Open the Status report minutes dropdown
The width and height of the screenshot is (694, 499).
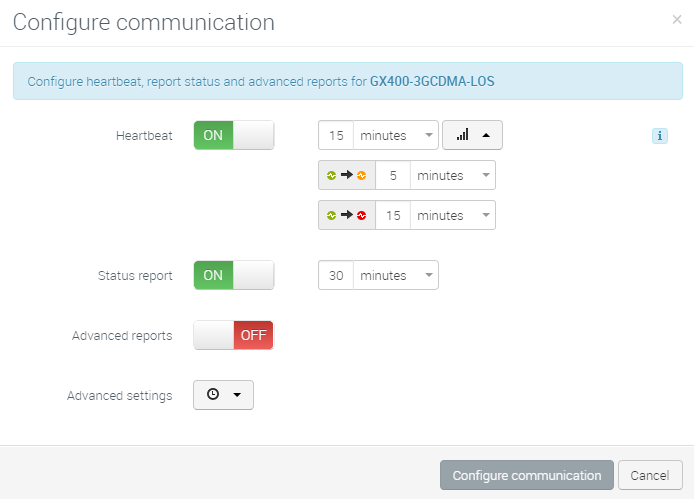[396, 275]
